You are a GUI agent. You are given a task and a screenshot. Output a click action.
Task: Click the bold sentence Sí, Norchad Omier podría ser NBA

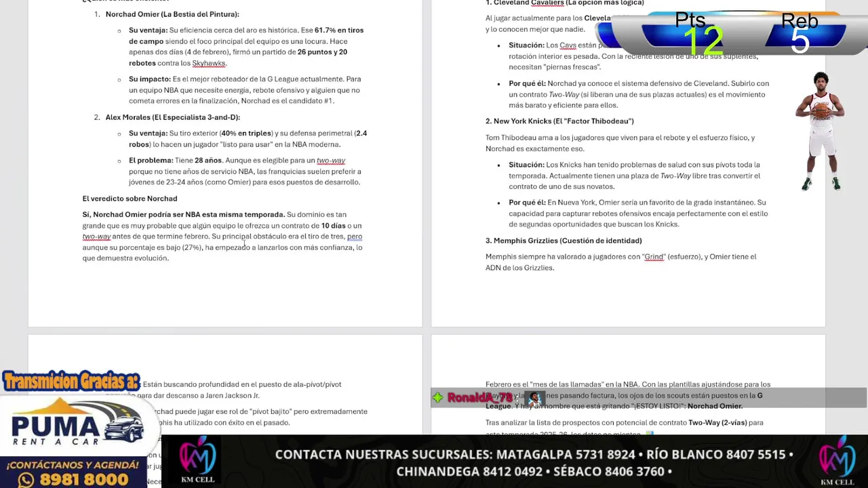coord(184,215)
